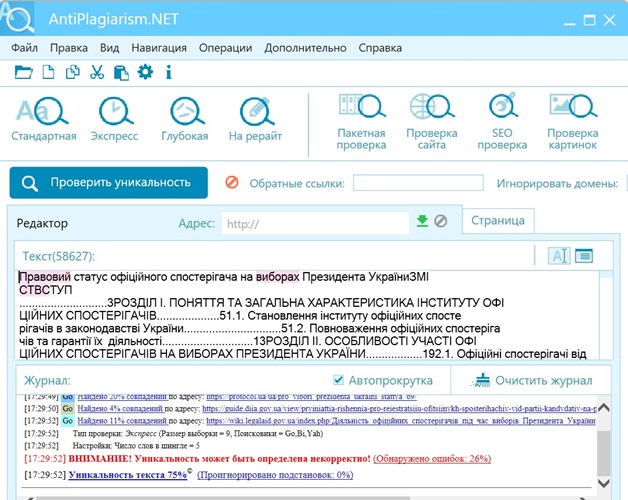Click Очистить журнал button
This screenshot has width=628, height=500.
(x=533, y=380)
